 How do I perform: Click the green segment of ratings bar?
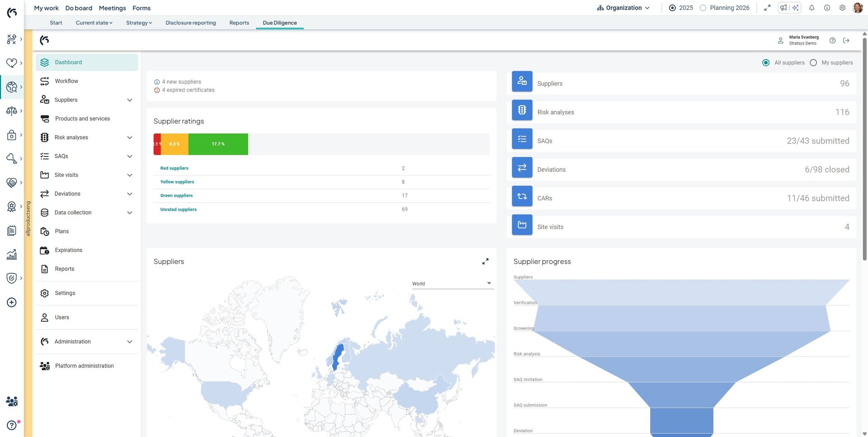click(218, 144)
